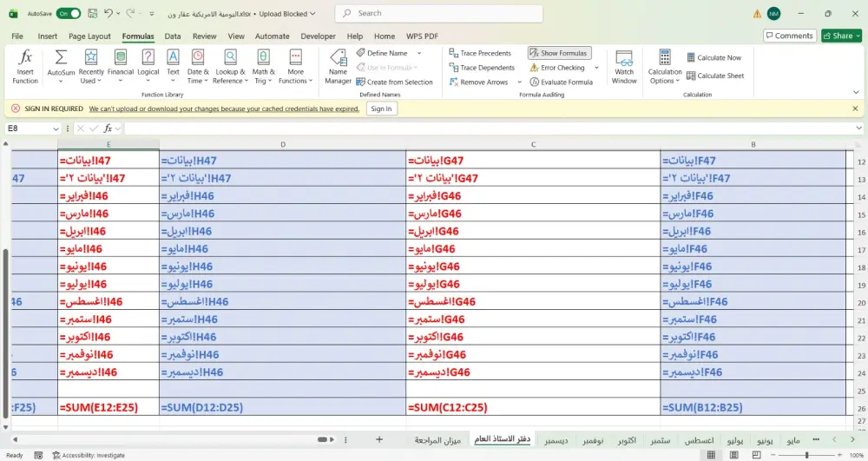Switch to Page Layout view in status bar

734,455
